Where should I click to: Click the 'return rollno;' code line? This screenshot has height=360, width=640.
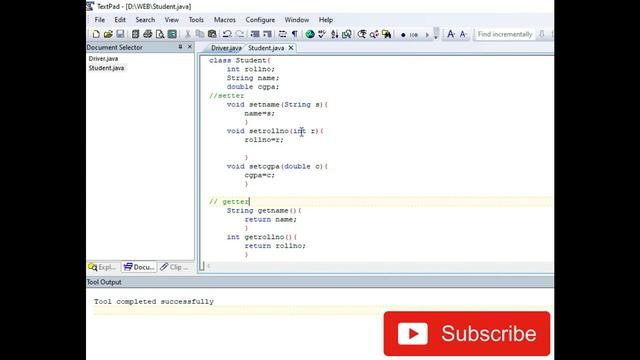[275, 246]
